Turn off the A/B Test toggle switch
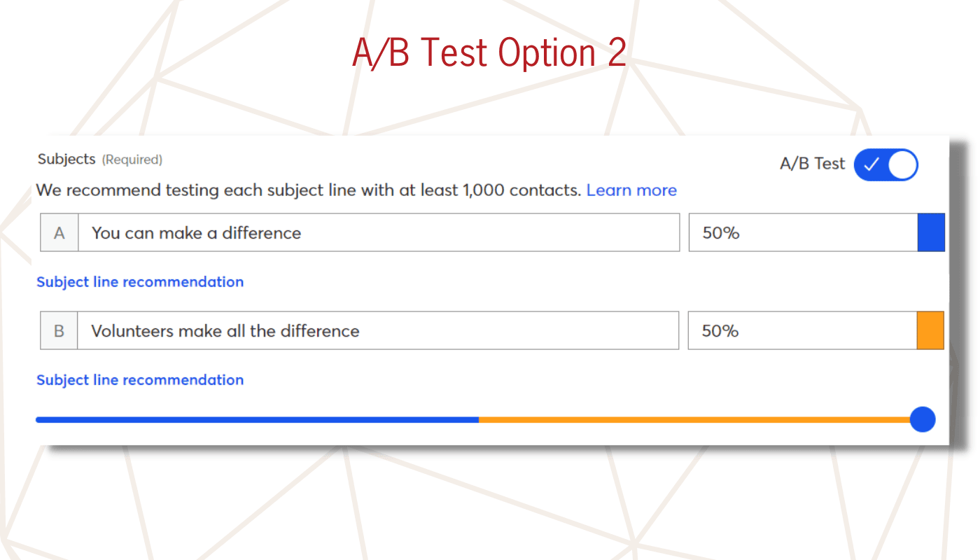This screenshot has height=560, width=980. (885, 164)
